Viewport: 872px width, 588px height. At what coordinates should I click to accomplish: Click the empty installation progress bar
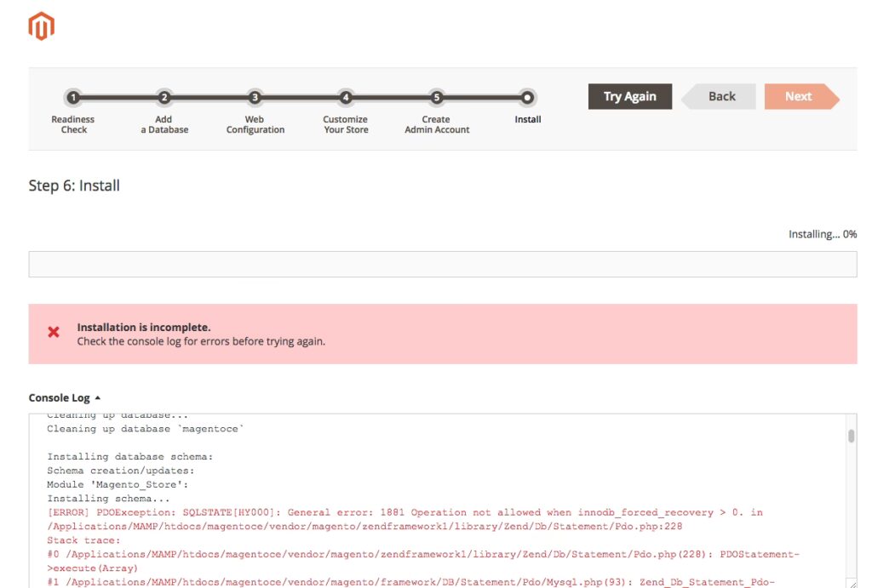[x=442, y=264]
